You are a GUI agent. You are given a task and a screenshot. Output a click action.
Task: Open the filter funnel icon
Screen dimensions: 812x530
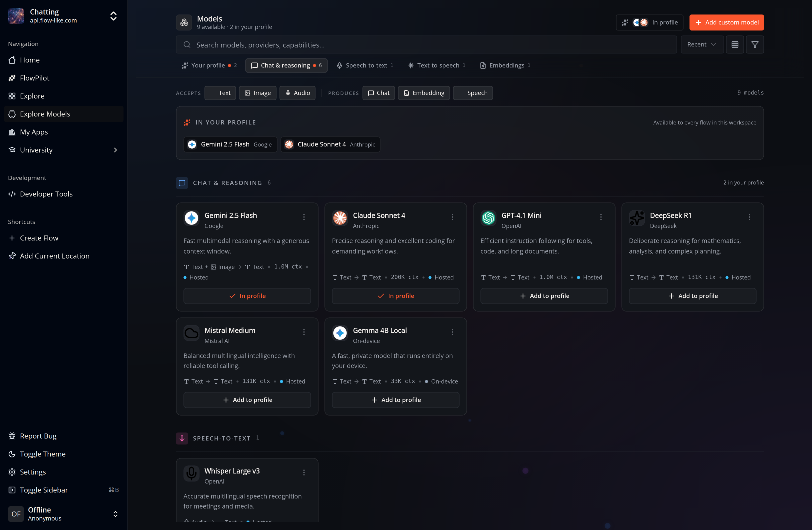point(755,45)
